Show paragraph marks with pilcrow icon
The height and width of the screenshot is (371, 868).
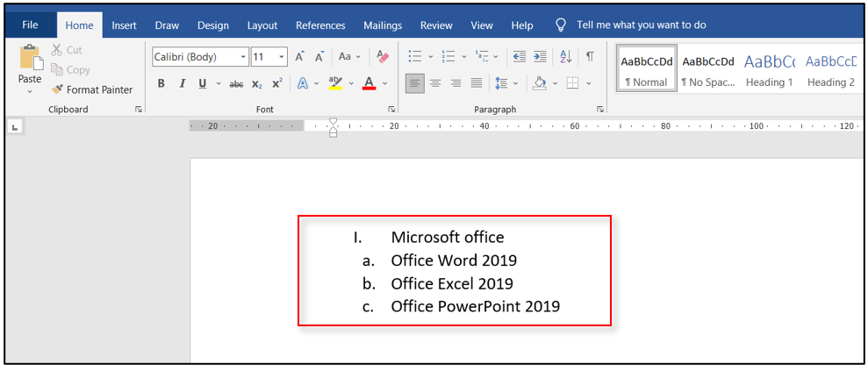tap(590, 56)
